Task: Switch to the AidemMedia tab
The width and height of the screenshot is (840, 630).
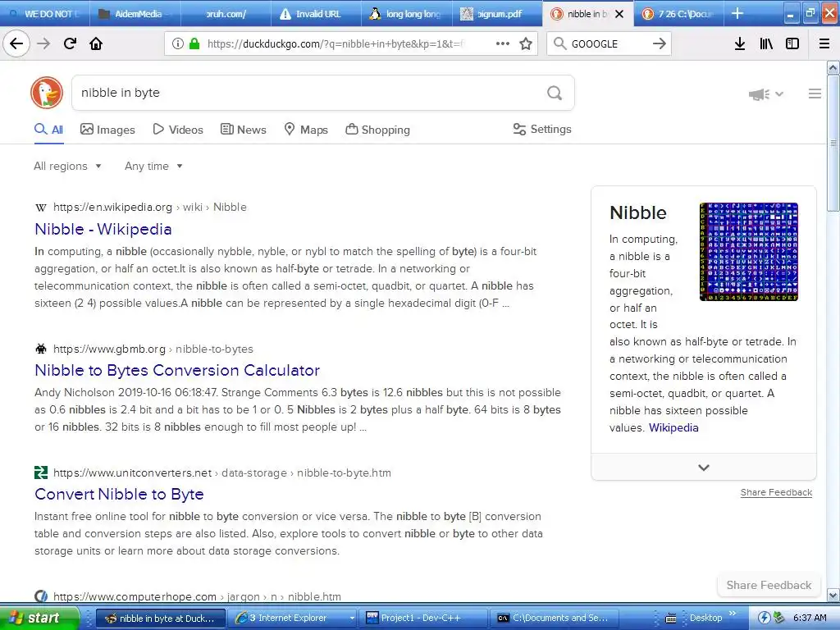Action: 135,13
